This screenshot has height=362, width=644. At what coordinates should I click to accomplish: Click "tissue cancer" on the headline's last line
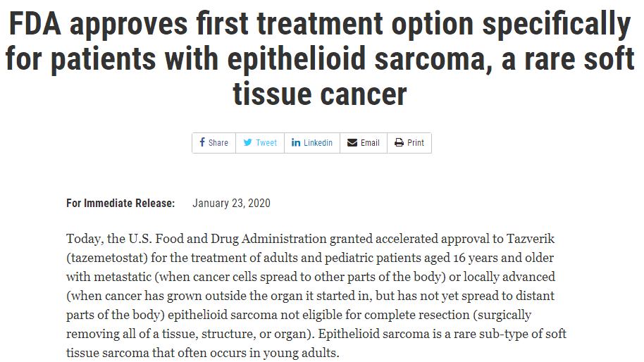pos(320,94)
